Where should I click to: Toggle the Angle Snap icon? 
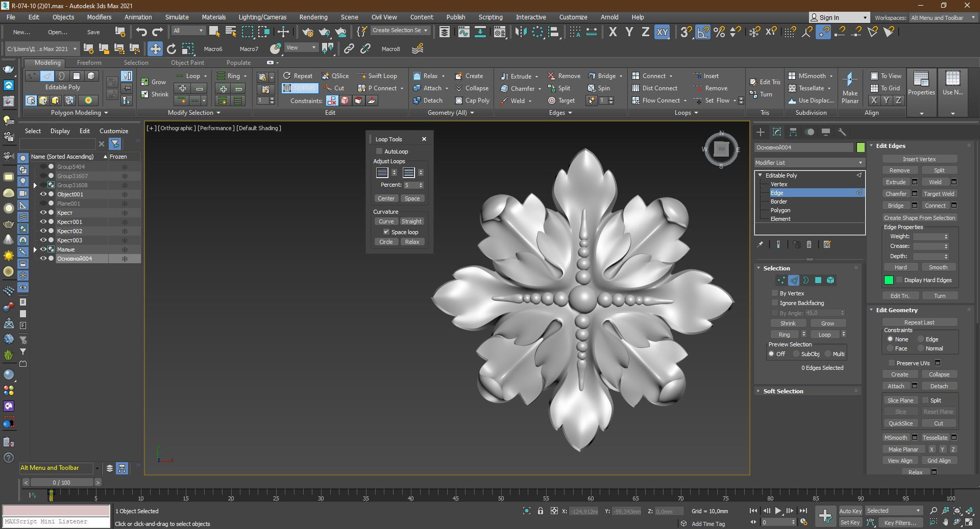pyautogui.click(x=703, y=32)
